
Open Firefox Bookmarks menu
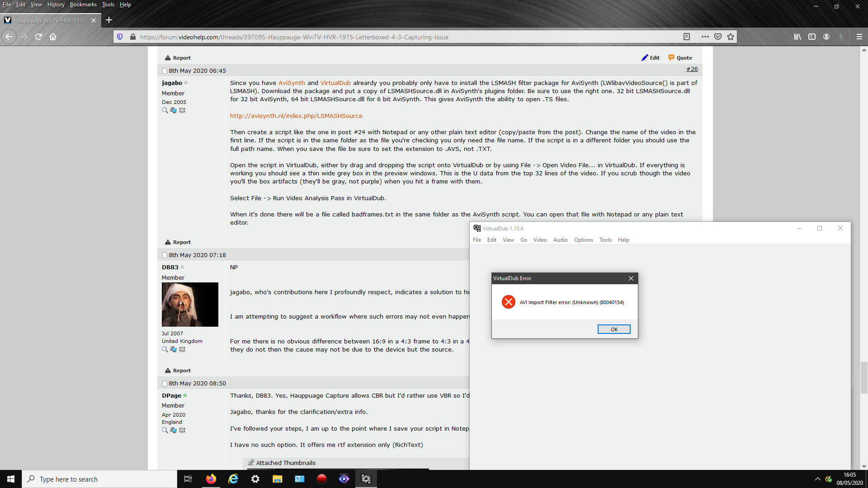pos(83,5)
